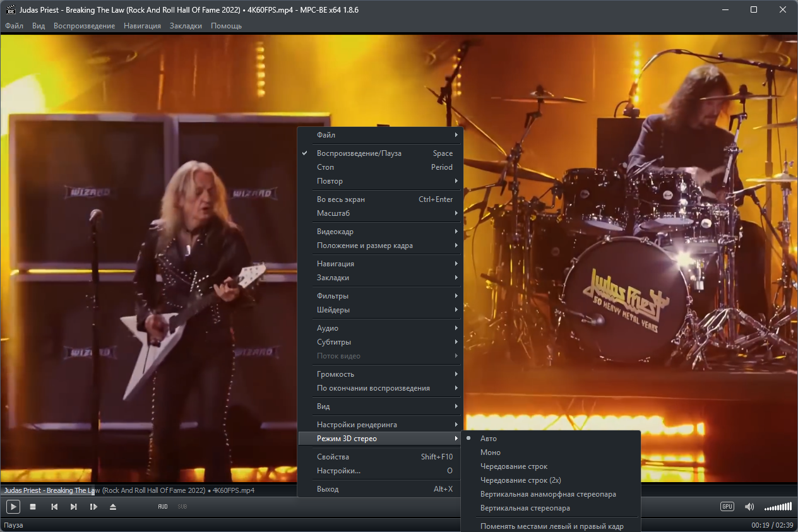Expand the Видеокадр submenu
The image size is (798, 532).
tap(381, 232)
